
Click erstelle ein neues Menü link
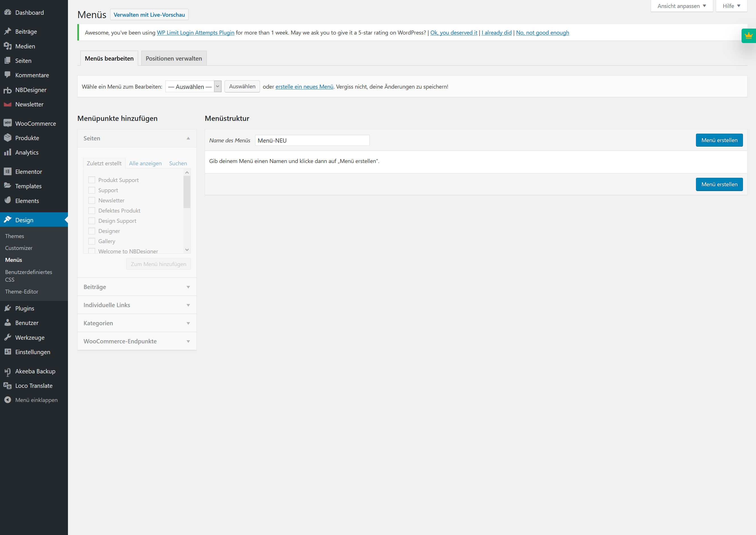[x=303, y=87]
